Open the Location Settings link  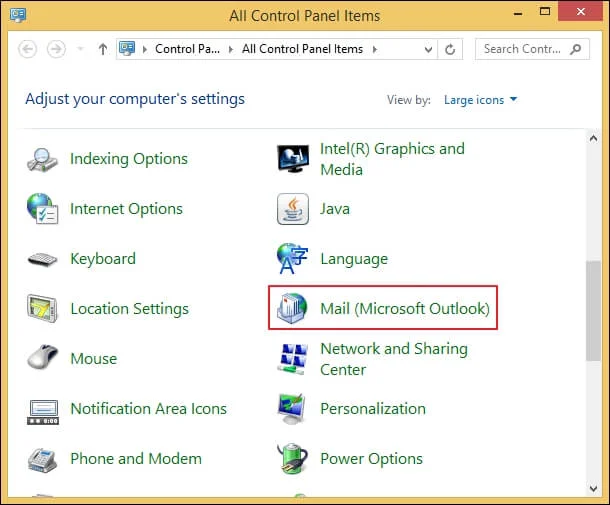[x=130, y=309]
